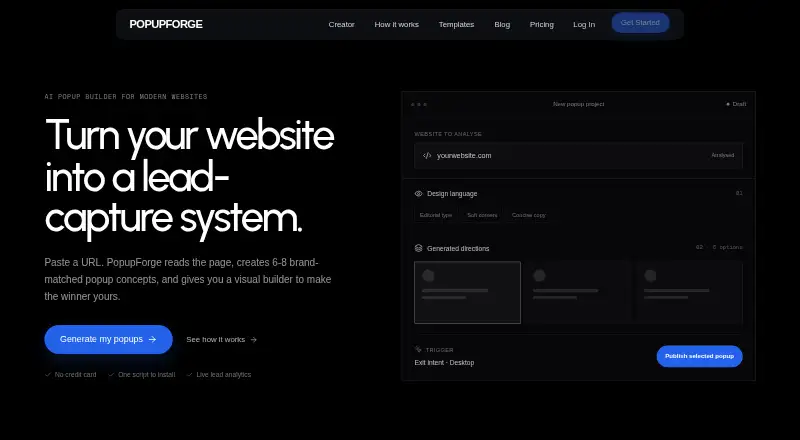This screenshot has height=440, width=800.
Task: Click the eye icon next to Design language
Action: coord(418,194)
